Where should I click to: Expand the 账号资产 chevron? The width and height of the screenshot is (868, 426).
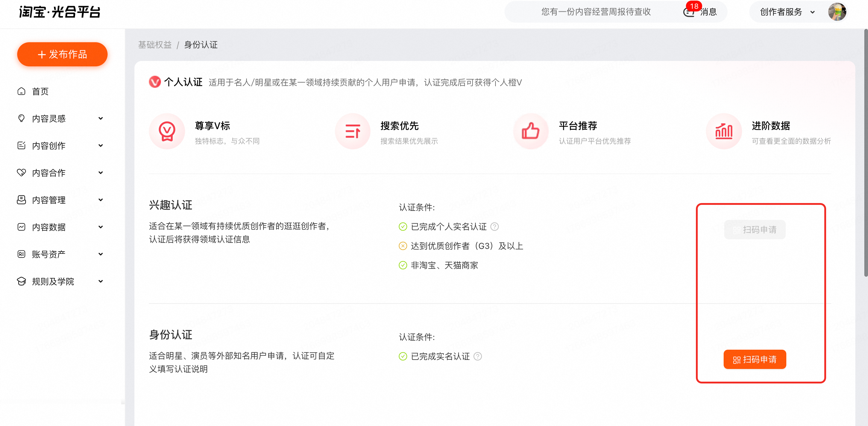point(100,254)
